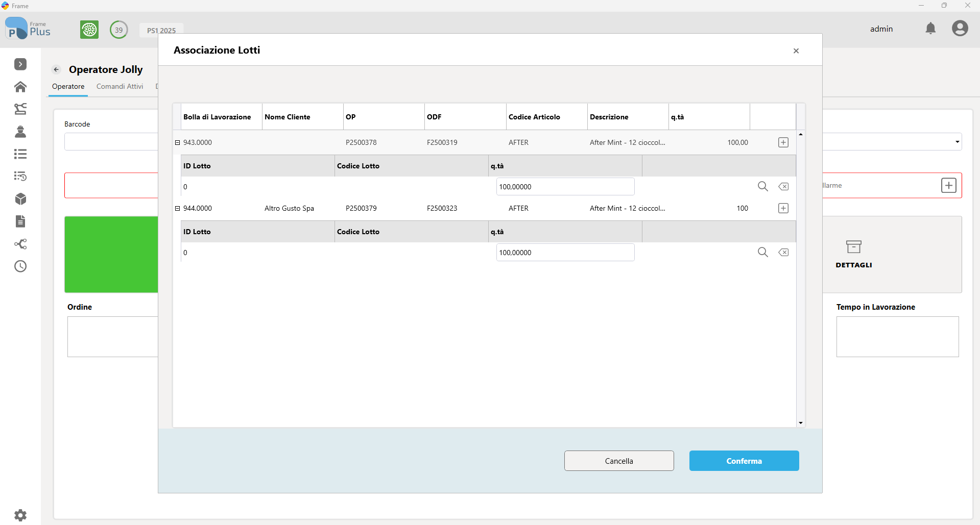Sort by Codice Articolo column header

click(547, 117)
